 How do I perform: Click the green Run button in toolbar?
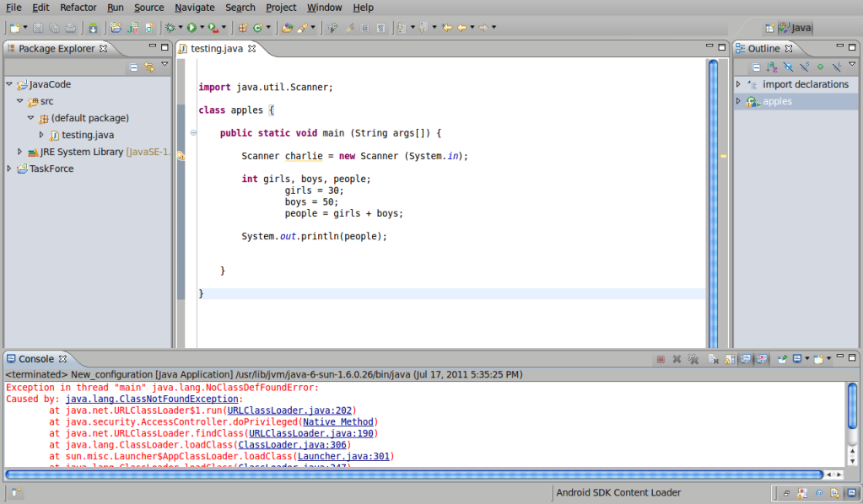pos(191,28)
